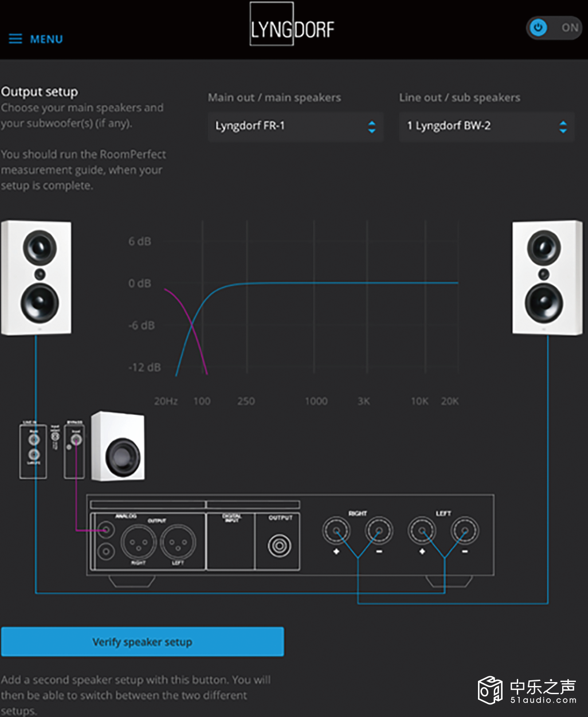This screenshot has height=717, width=588.
Task: Open the Line out sub speakers dropdown
Action: point(486,127)
